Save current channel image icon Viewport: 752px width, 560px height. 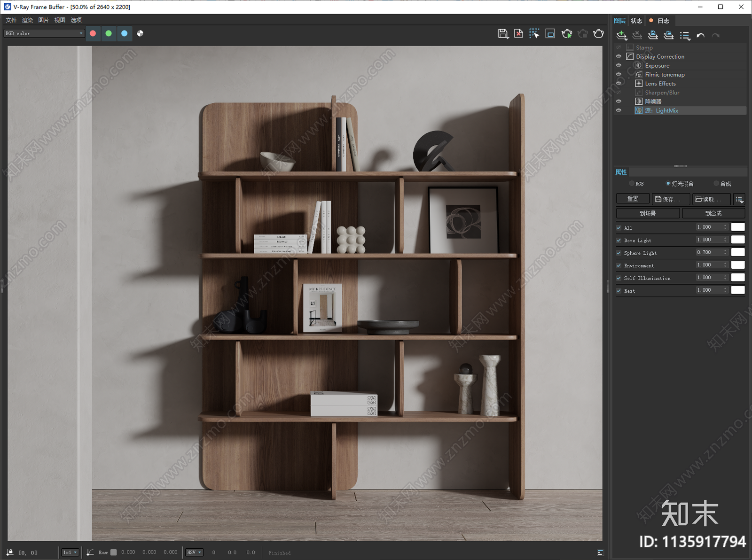503,33
